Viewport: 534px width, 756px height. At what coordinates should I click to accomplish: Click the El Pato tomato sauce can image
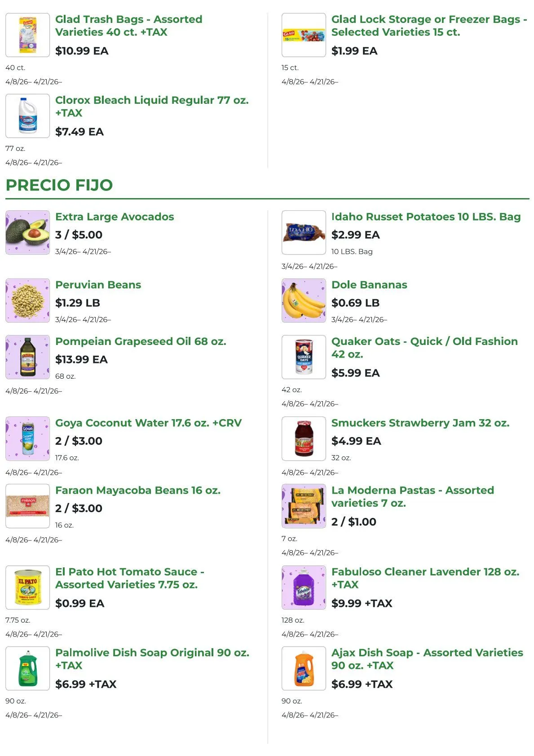(x=27, y=588)
